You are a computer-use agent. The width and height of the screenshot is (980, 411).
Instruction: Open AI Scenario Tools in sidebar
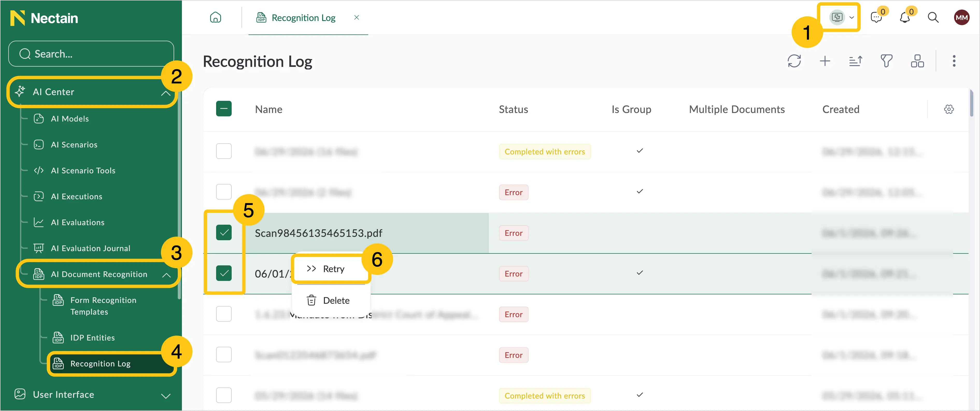pyautogui.click(x=83, y=171)
